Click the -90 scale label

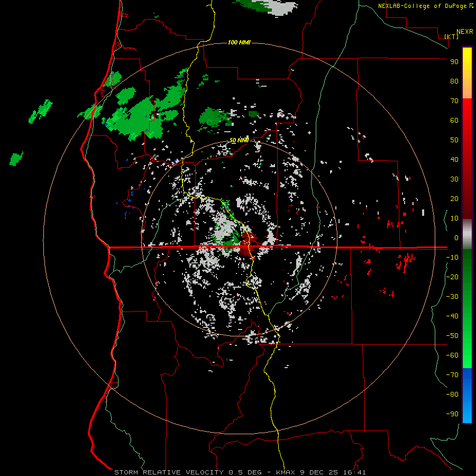(x=452, y=414)
